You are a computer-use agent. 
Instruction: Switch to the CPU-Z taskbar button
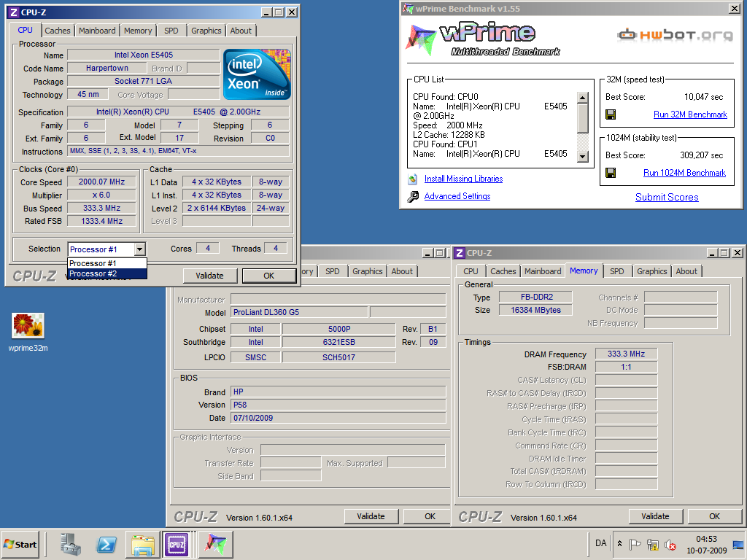177,544
